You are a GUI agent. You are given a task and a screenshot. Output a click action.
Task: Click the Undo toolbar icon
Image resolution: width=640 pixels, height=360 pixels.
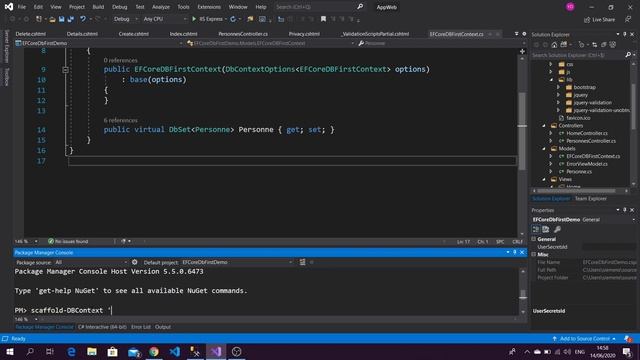coord(83,19)
